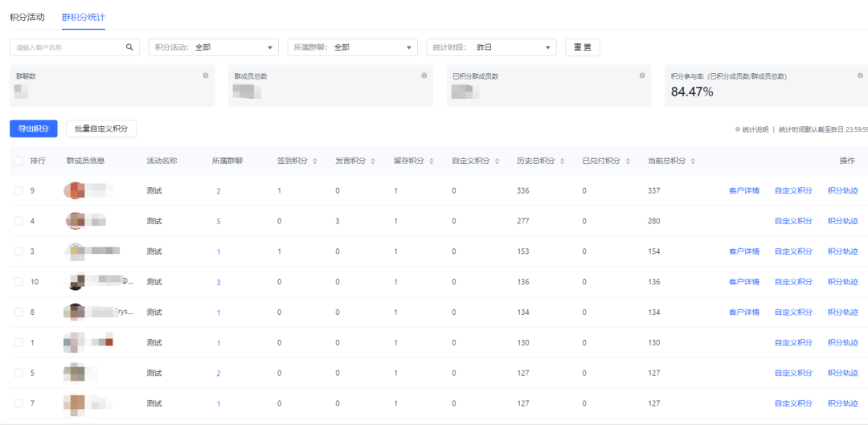Open the 统计时段 dropdown showing 昨日
The image size is (868, 425).
[492, 47]
